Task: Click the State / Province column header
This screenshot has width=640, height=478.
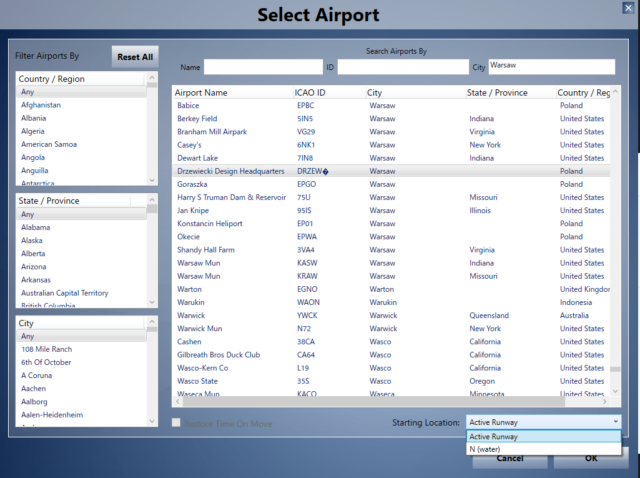Action: (508, 92)
